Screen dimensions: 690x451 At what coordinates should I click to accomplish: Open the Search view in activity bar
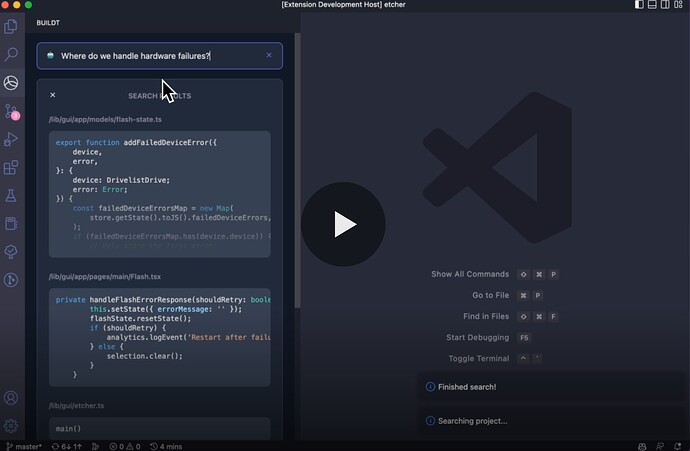tap(11, 55)
